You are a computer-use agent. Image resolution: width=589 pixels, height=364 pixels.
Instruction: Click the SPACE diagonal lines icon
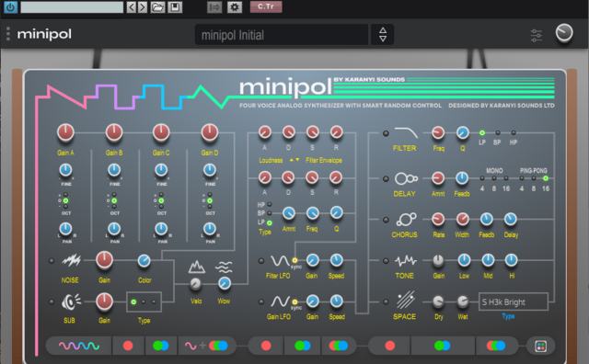(x=406, y=300)
